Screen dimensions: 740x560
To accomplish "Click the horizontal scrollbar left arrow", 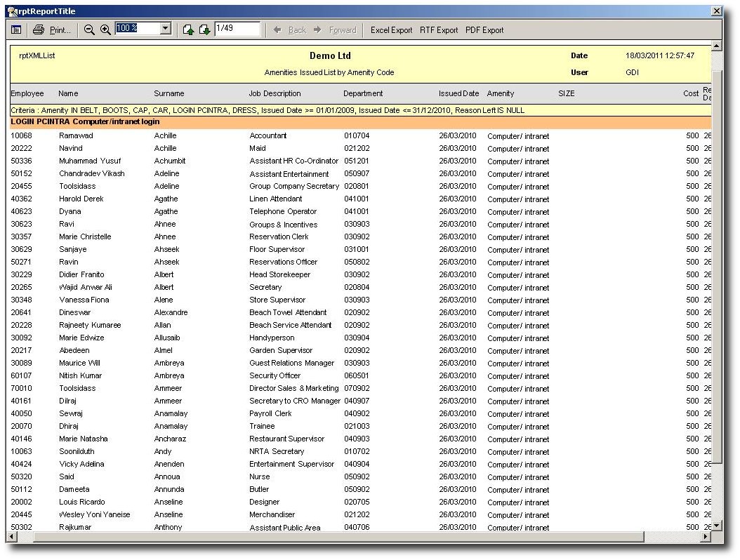I will 13,537.
